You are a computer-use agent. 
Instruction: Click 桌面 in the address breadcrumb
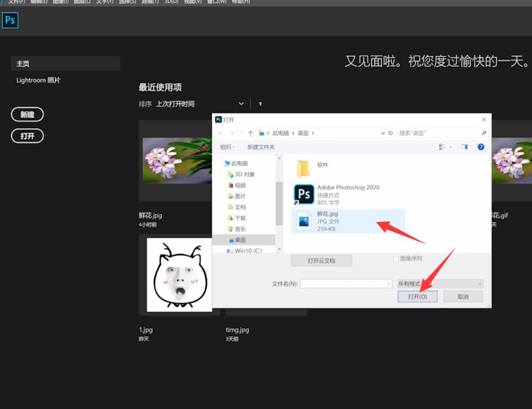[303, 133]
